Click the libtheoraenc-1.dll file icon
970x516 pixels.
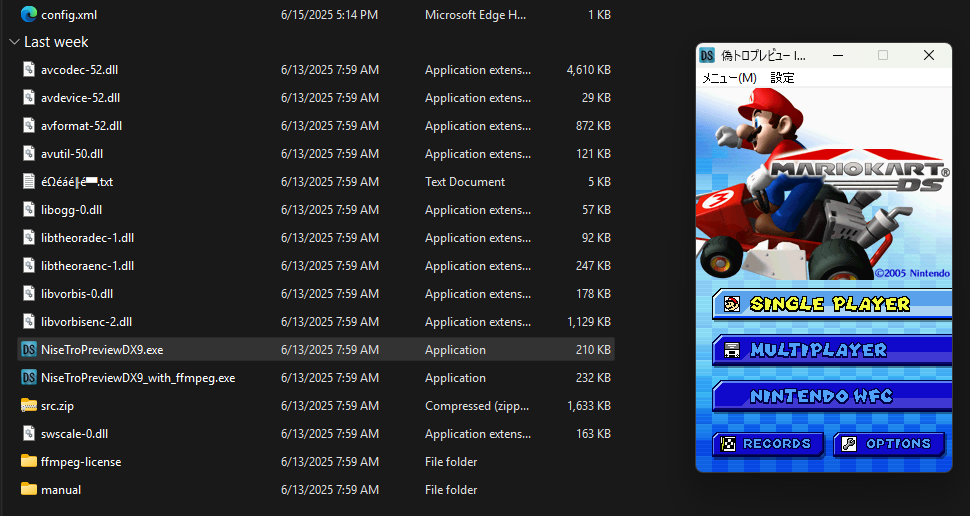[x=28, y=265]
